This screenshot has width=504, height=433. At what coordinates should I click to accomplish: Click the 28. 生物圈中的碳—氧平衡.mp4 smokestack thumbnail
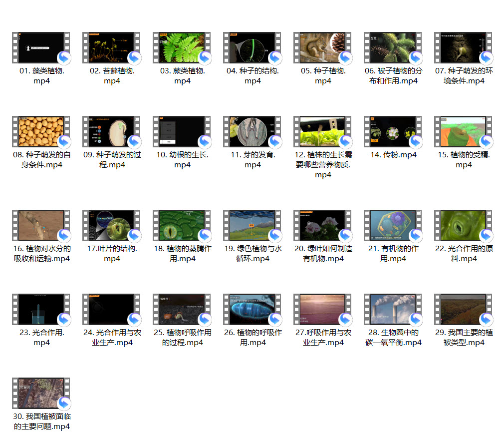393,310
